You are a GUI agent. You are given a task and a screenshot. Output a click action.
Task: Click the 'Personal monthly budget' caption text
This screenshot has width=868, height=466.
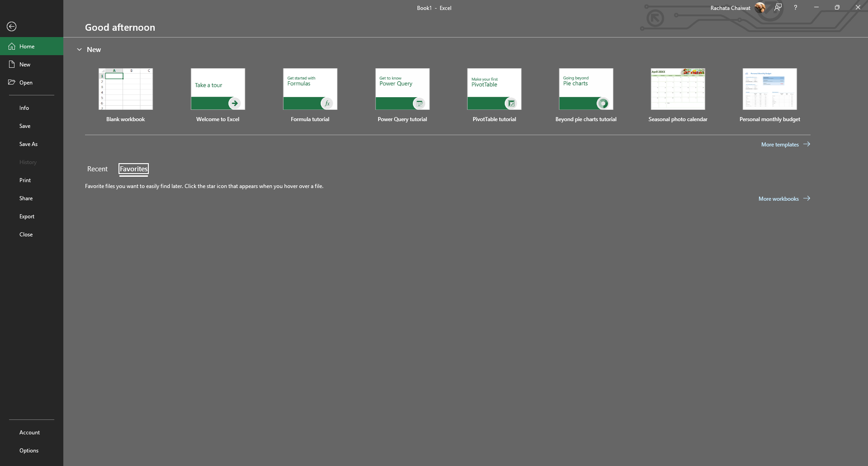(x=770, y=119)
